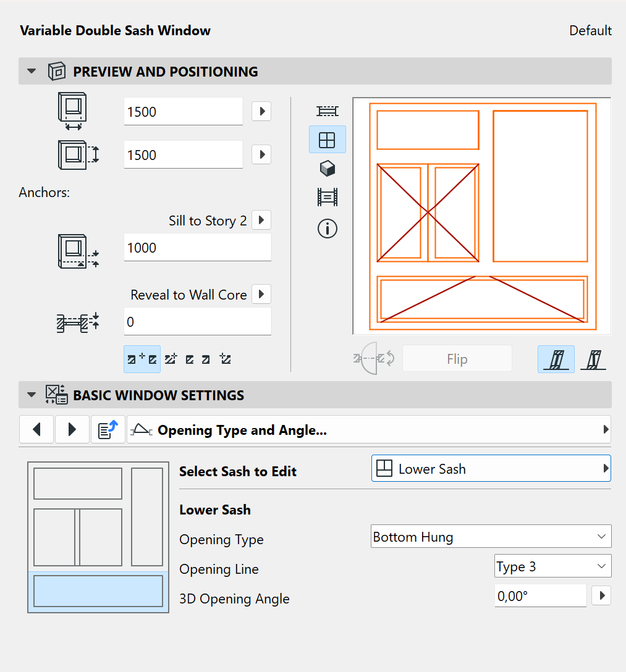This screenshot has width=626, height=672.
Task: Click the sill height anchor icon
Action: click(x=78, y=251)
